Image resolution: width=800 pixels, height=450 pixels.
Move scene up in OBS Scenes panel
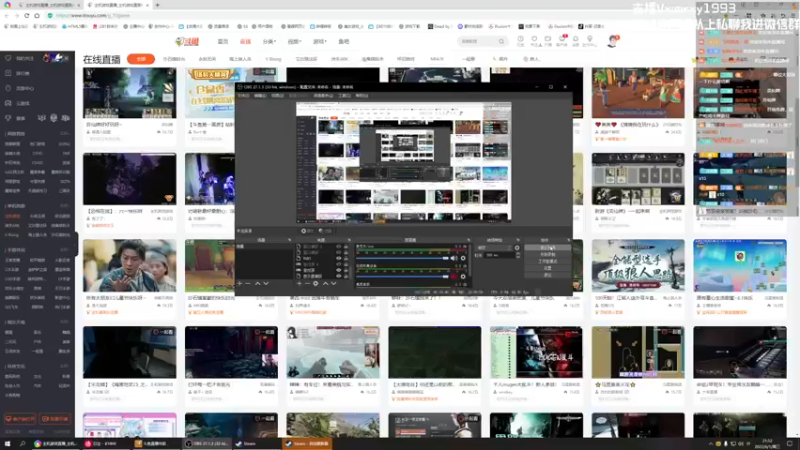point(258,284)
